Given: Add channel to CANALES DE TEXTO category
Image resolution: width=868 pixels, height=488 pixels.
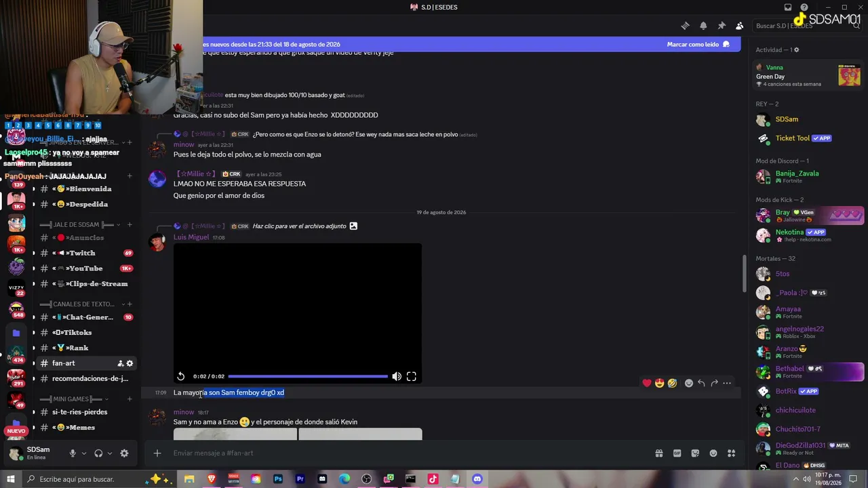Looking at the screenshot, I should click(x=130, y=304).
